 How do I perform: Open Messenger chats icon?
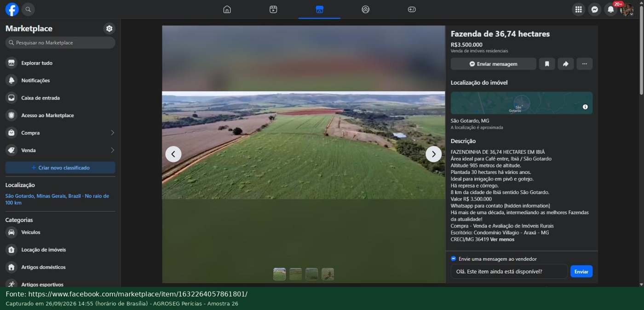coord(595,9)
